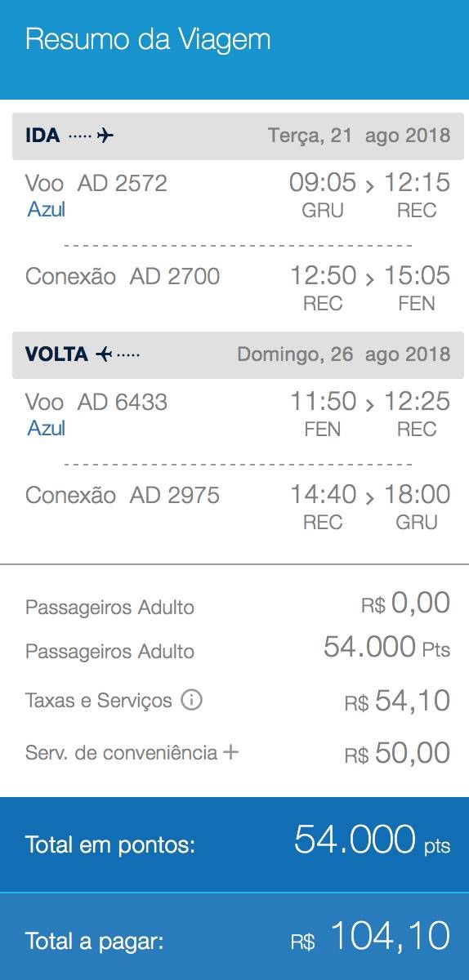
Task: Click connection flight AD 2700
Action: pyautogui.click(x=175, y=276)
